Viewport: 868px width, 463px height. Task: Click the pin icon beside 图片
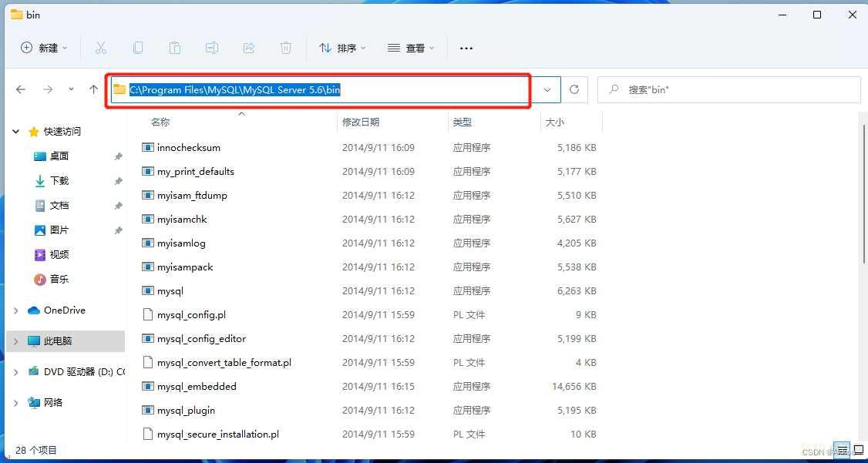[x=118, y=230]
